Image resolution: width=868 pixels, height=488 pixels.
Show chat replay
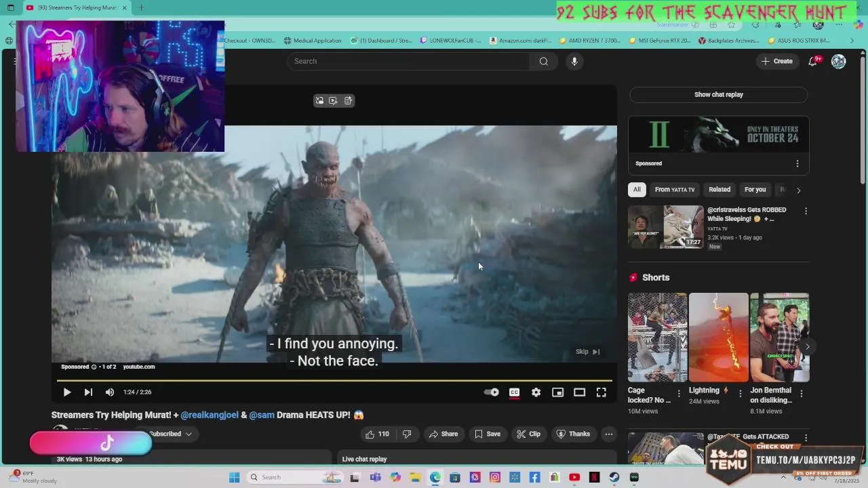(718, 95)
